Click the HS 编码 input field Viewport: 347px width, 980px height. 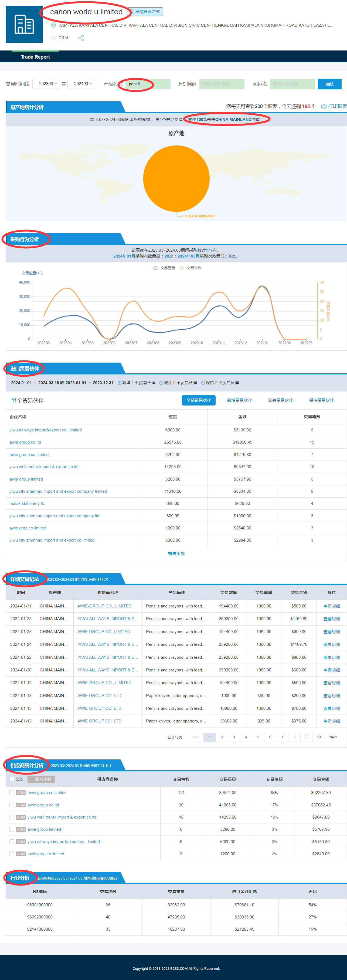[x=222, y=84]
